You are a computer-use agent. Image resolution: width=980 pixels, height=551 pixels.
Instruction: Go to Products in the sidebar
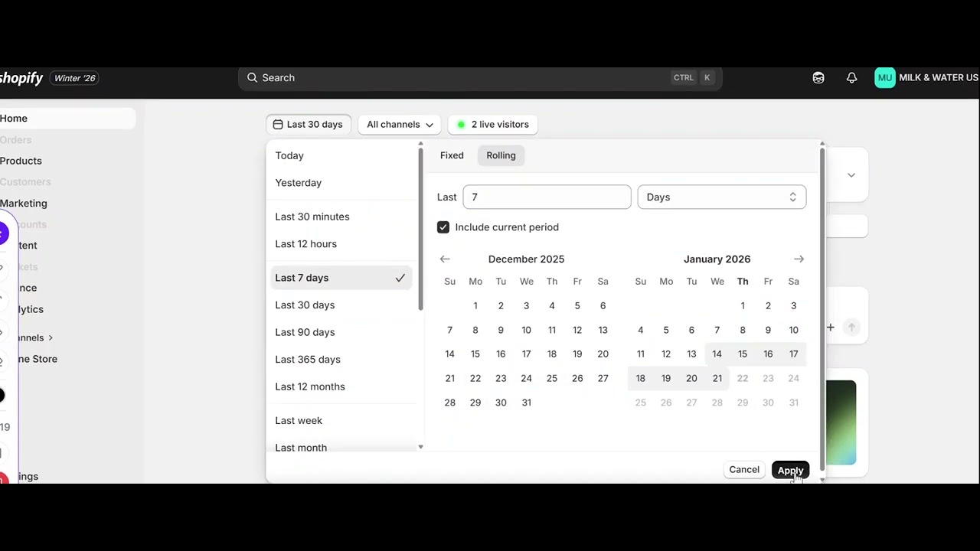point(67,161)
